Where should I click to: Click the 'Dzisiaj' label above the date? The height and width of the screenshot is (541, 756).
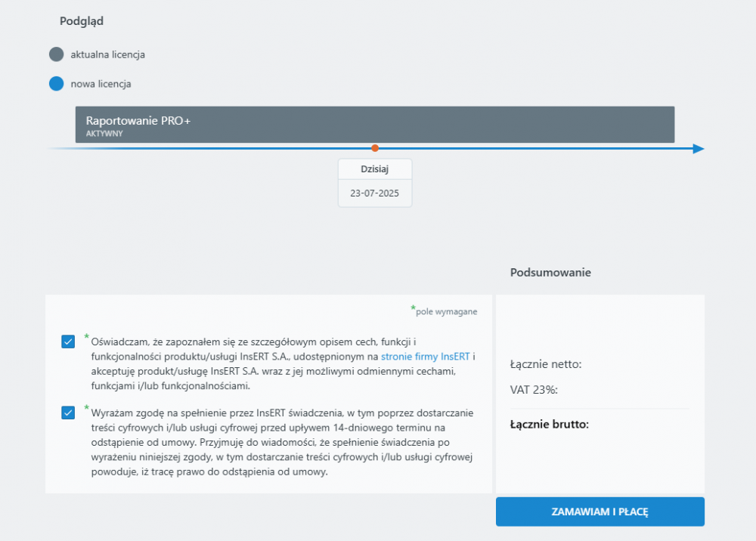pos(375,168)
